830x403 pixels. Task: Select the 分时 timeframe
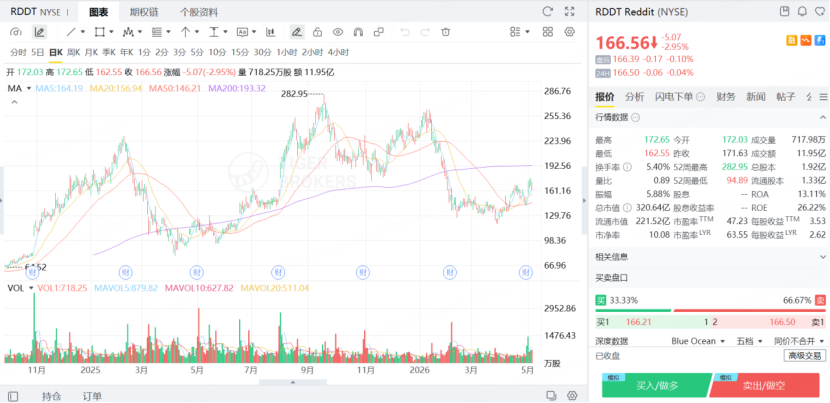pos(18,52)
